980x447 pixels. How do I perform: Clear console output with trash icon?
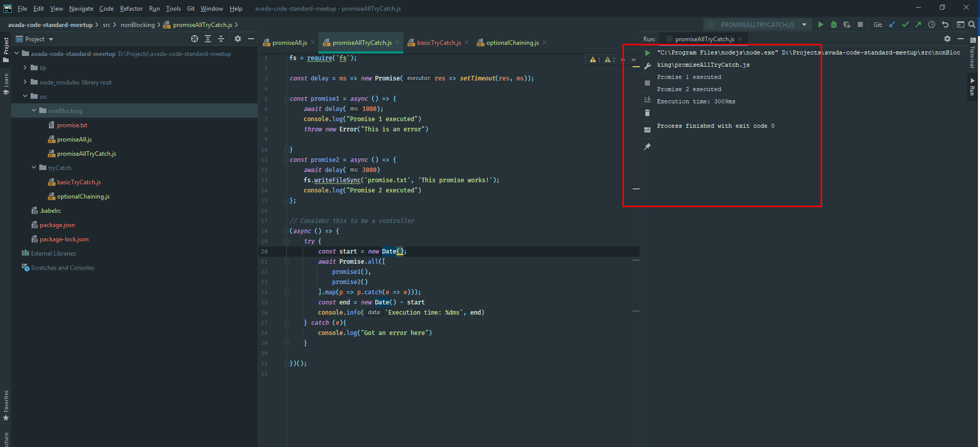[647, 113]
